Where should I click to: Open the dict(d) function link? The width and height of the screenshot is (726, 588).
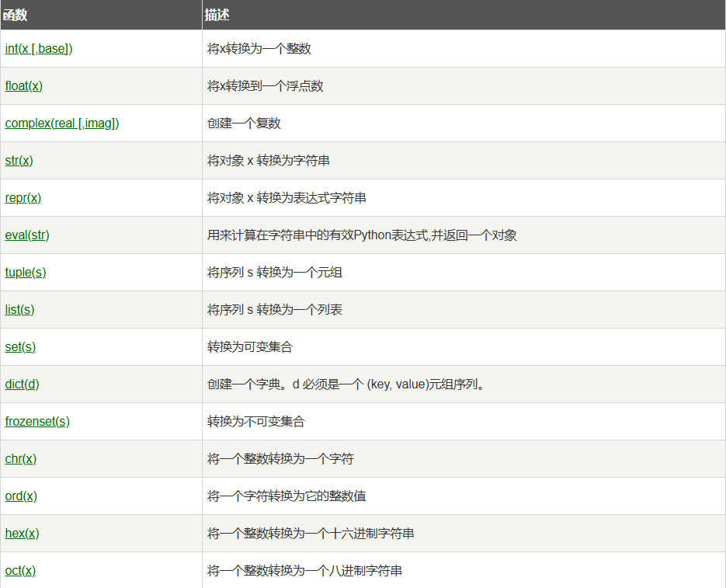click(22, 384)
